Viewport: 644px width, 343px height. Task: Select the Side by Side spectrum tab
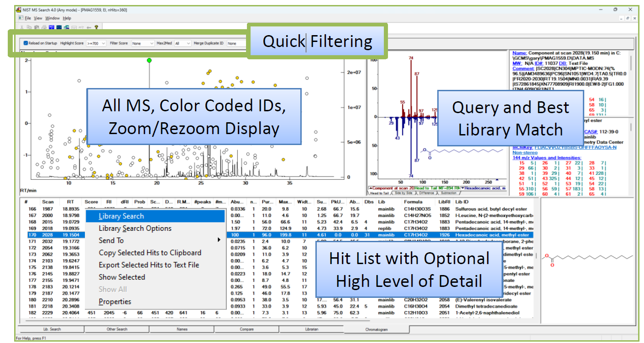(404, 193)
